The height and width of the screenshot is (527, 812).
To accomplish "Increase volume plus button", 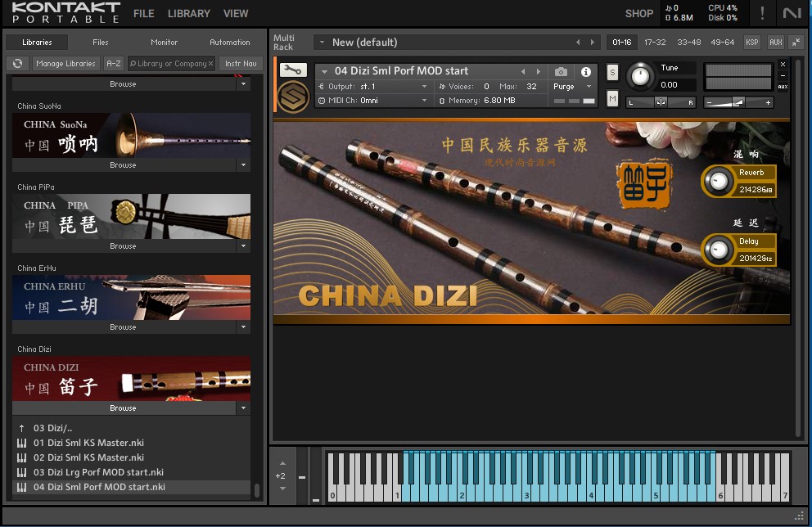I will coord(768,102).
